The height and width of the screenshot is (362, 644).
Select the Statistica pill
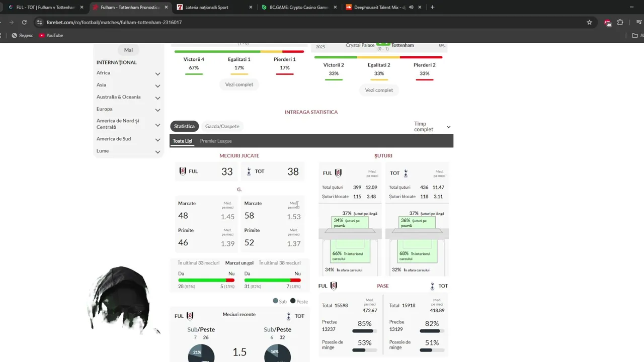coord(184,126)
